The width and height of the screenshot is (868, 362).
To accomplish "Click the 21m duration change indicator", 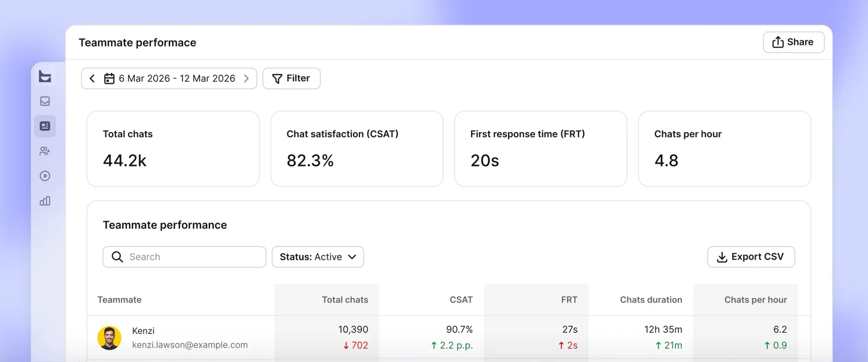I will point(668,346).
